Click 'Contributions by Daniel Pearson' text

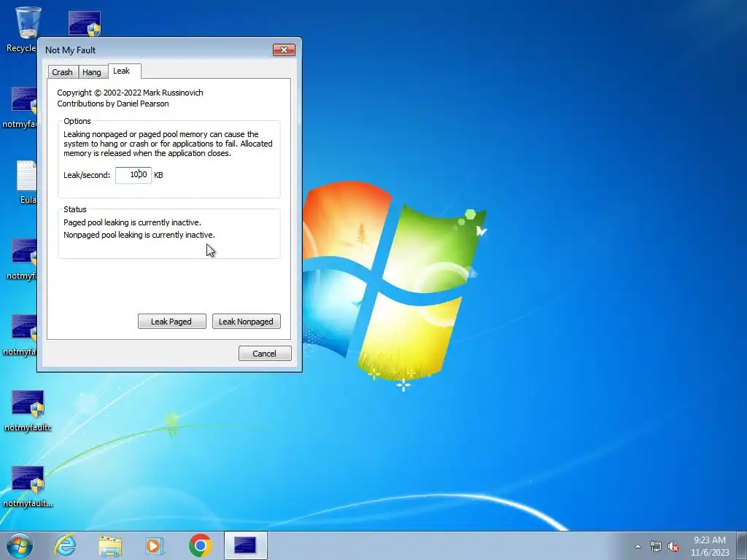[113, 104]
